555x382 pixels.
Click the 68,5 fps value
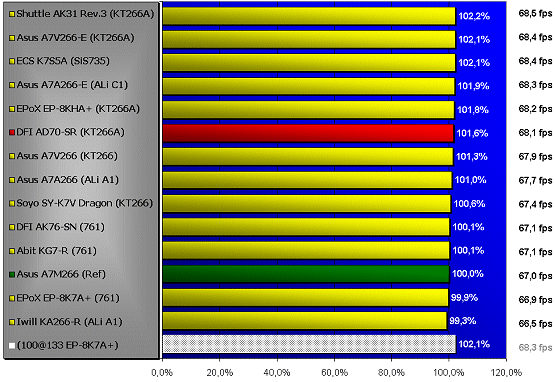(535, 13)
